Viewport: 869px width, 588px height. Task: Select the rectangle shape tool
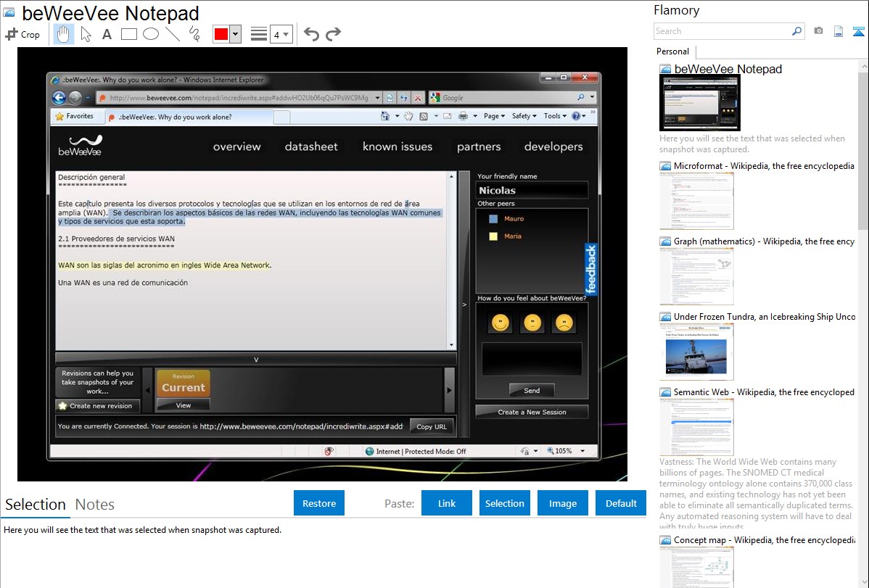coord(128,34)
